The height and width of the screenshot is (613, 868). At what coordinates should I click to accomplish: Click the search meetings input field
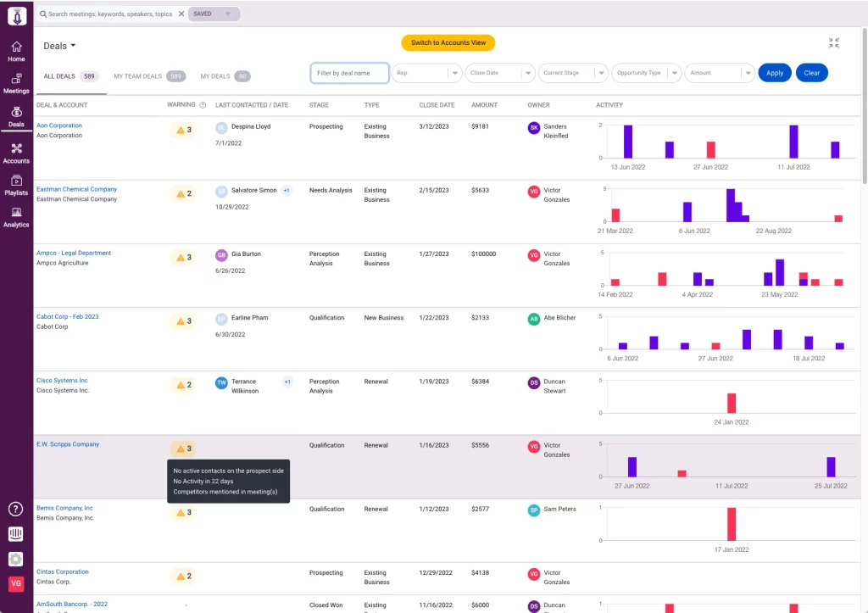(110, 14)
